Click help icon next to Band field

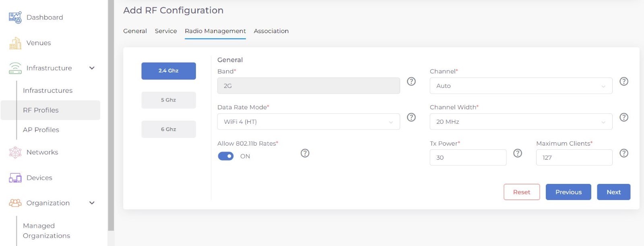click(411, 81)
